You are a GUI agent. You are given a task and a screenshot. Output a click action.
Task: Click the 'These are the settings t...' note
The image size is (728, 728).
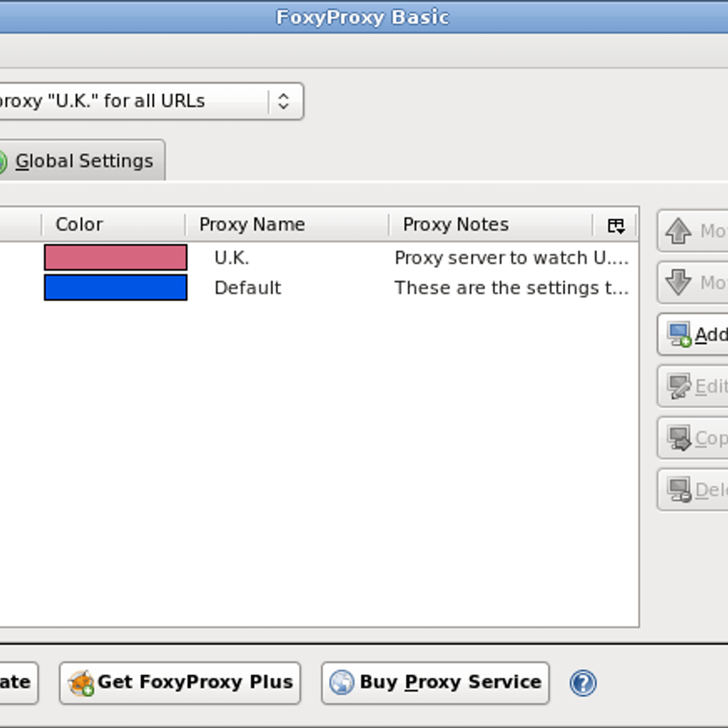click(511, 288)
